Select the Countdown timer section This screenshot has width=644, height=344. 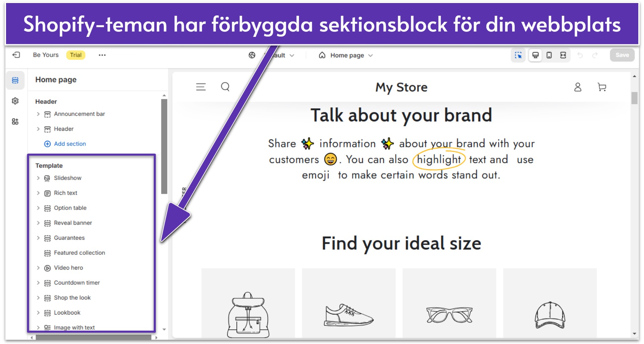pyautogui.click(x=77, y=283)
